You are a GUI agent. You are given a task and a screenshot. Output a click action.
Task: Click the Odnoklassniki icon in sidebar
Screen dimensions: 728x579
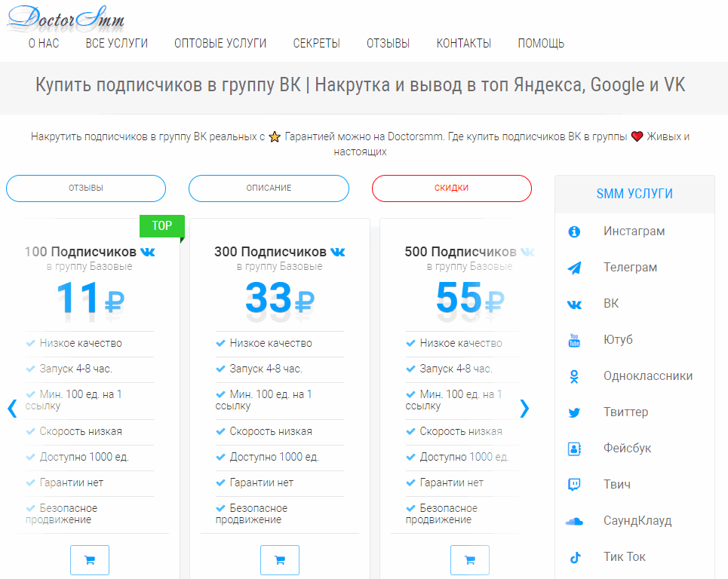click(574, 376)
